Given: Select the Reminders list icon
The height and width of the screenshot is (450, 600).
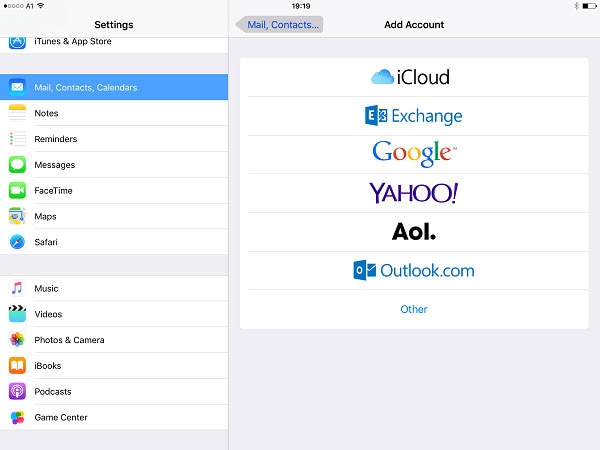Looking at the screenshot, I should tap(17, 139).
